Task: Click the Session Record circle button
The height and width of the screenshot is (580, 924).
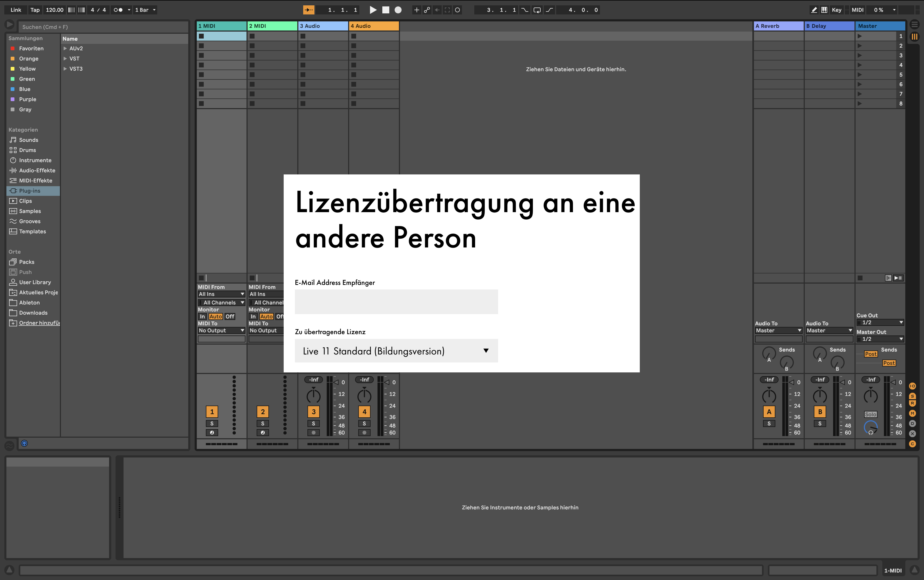Action: (x=457, y=10)
